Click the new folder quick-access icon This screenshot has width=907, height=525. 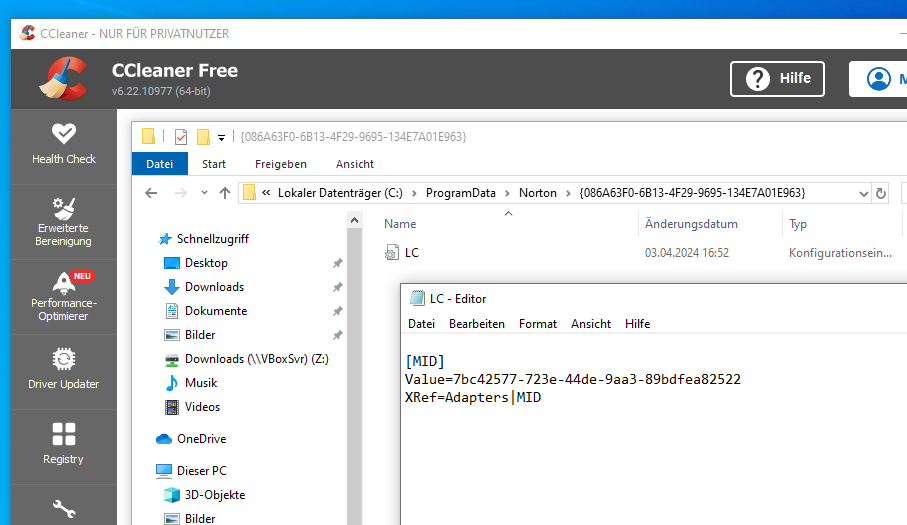203,137
